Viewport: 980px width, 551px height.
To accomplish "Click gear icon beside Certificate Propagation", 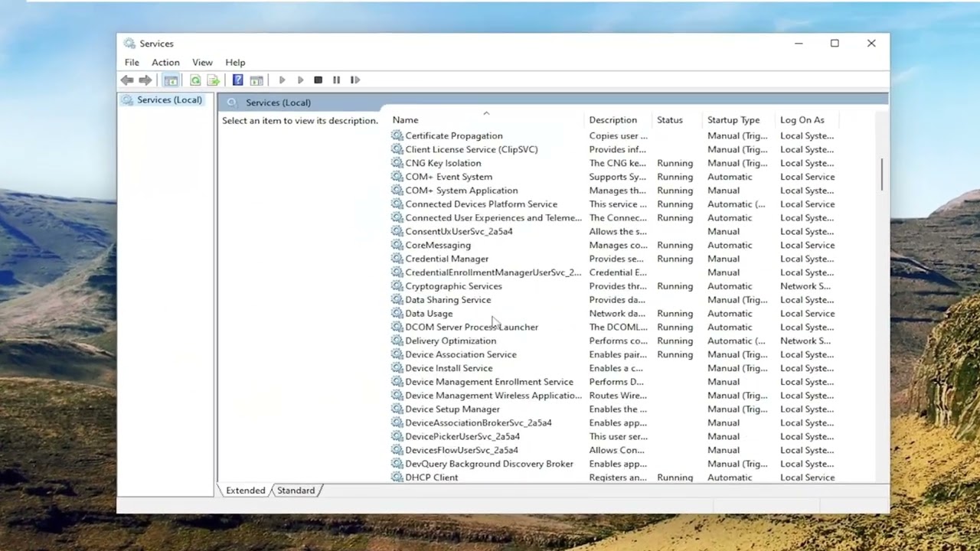I will tap(397, 135).
